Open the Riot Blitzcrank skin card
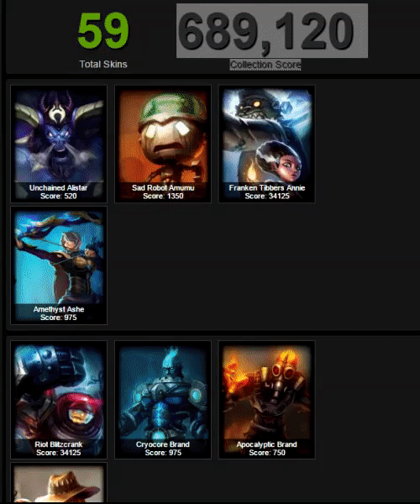 59,400
